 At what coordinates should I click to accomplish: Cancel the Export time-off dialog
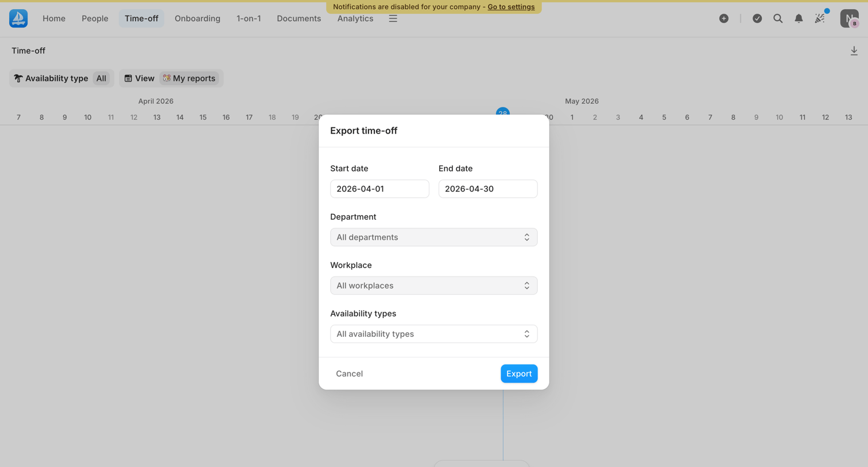(349, 373)
